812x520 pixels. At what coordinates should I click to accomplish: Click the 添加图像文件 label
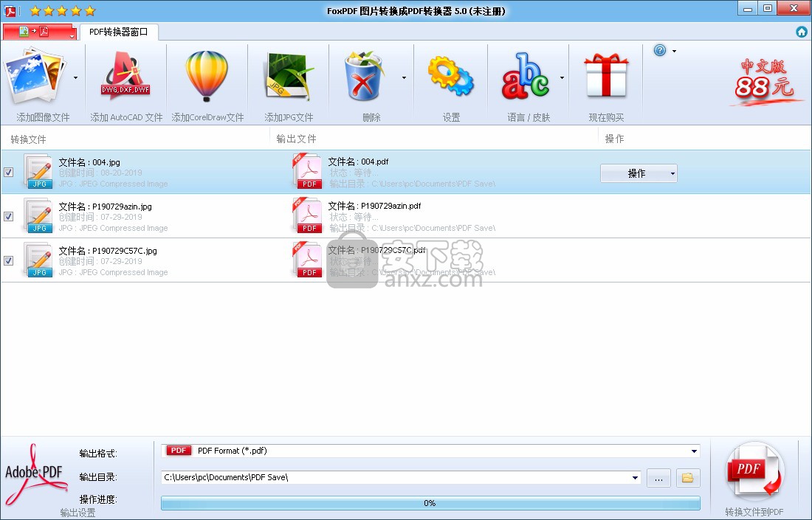[43, 117]
